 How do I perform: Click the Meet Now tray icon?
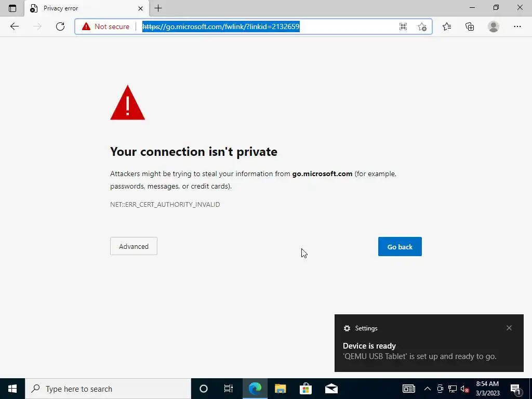(440, 389)
